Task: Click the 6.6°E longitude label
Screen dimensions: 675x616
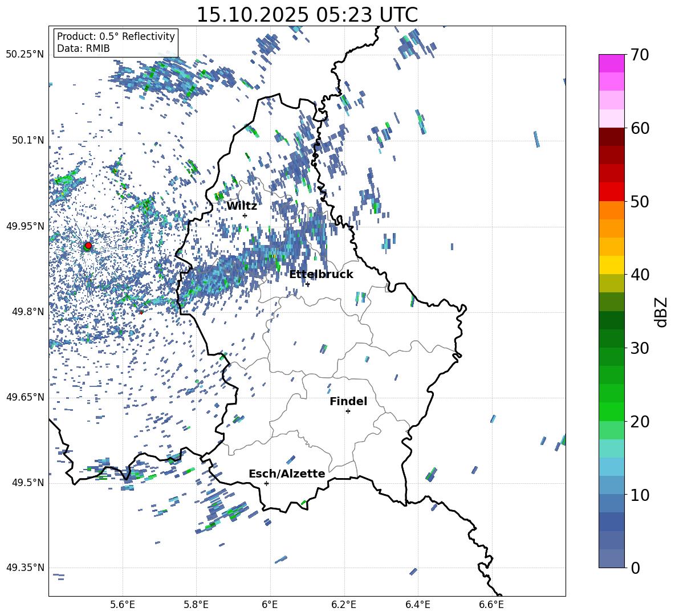Action: tap(491, 605)
